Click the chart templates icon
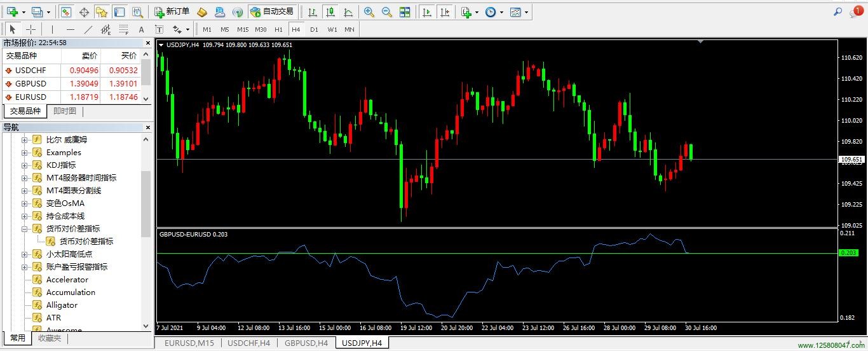Viewport: 868px width, 351px height. click(515, 11)
